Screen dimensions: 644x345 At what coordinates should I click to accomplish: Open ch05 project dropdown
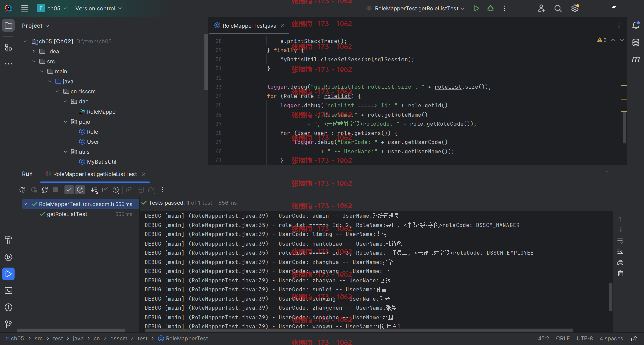52,8
